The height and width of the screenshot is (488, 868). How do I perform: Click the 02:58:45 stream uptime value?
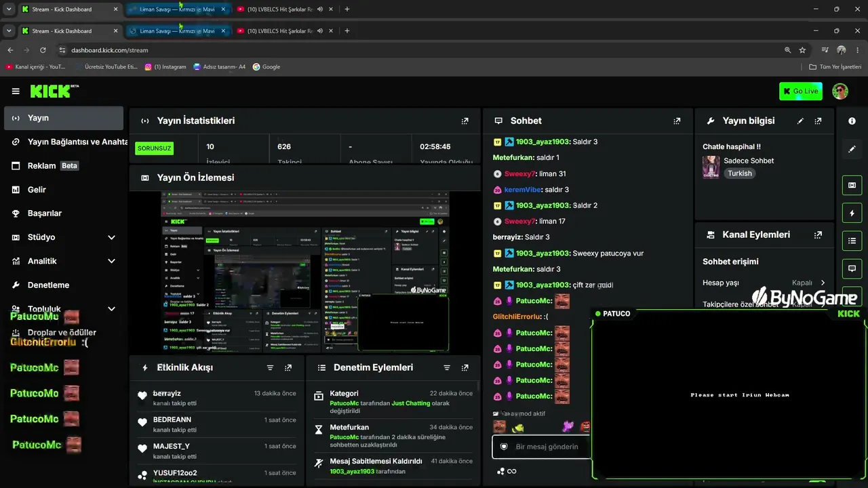[x=435, y=146]
